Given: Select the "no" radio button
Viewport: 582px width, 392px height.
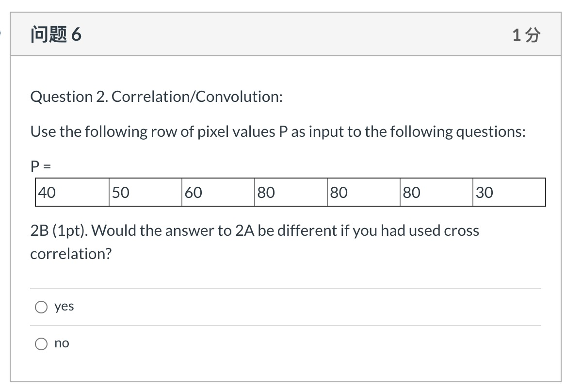Looking at the screenshot, I should [42, 343].
